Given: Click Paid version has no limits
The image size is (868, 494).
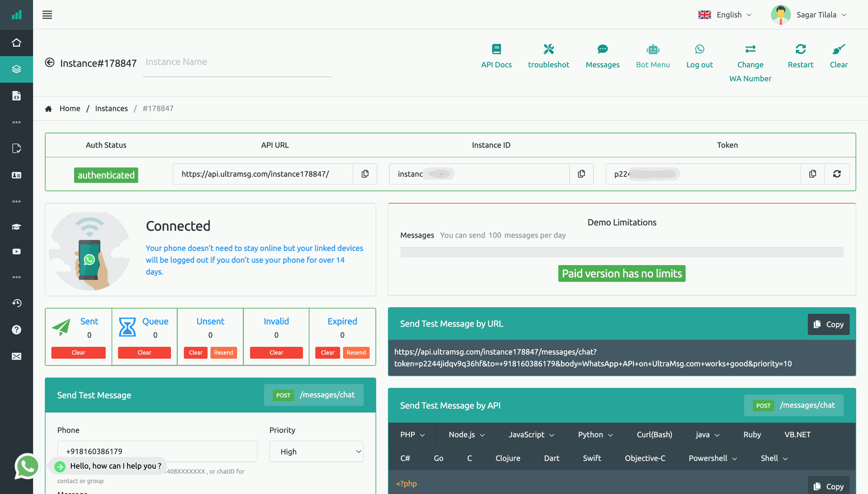Looking at the screenshot, I should click(x=622, y=274).
